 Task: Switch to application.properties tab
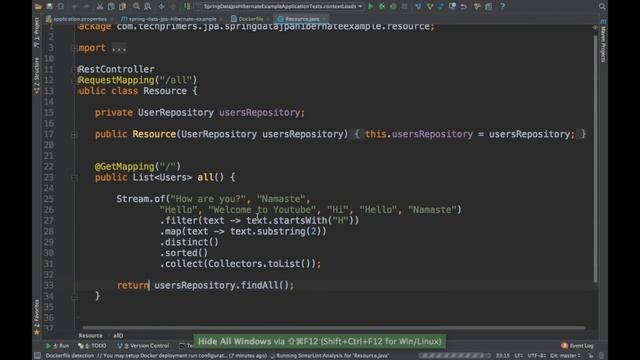(77, 19)
